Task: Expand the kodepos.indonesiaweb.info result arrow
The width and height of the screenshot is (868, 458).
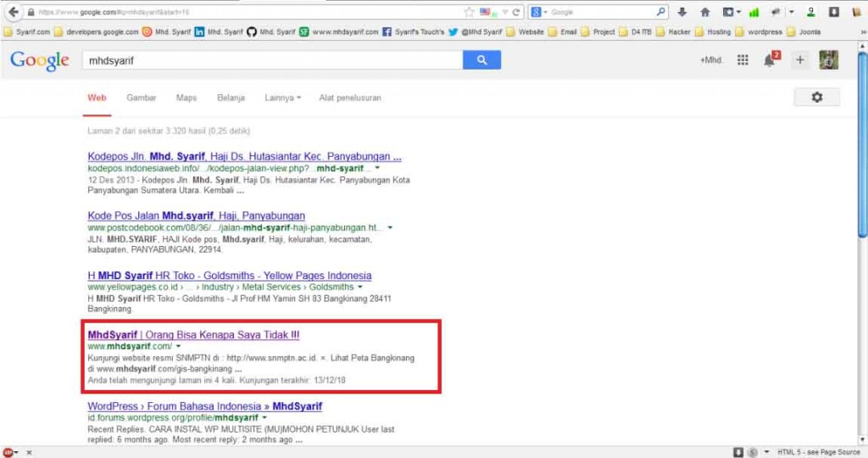Action: click(377, 168)
